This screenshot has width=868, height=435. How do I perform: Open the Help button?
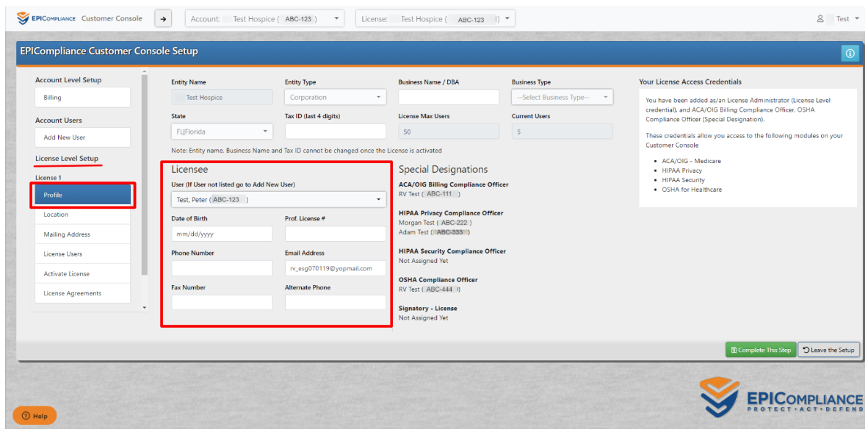(35, 416)
